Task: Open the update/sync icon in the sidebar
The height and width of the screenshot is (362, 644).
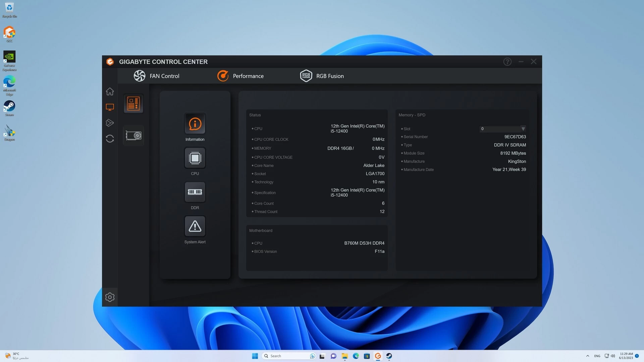Action: (110, 138)
